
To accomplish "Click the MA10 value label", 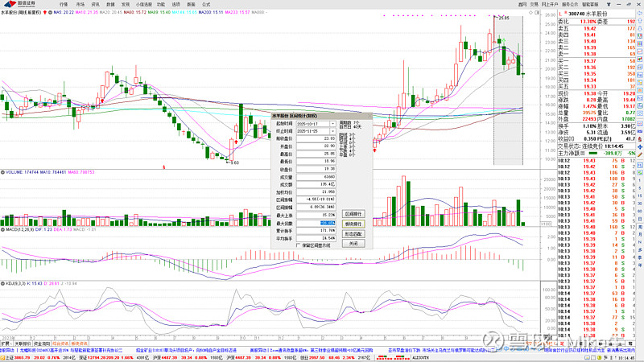I will [87, 12].
